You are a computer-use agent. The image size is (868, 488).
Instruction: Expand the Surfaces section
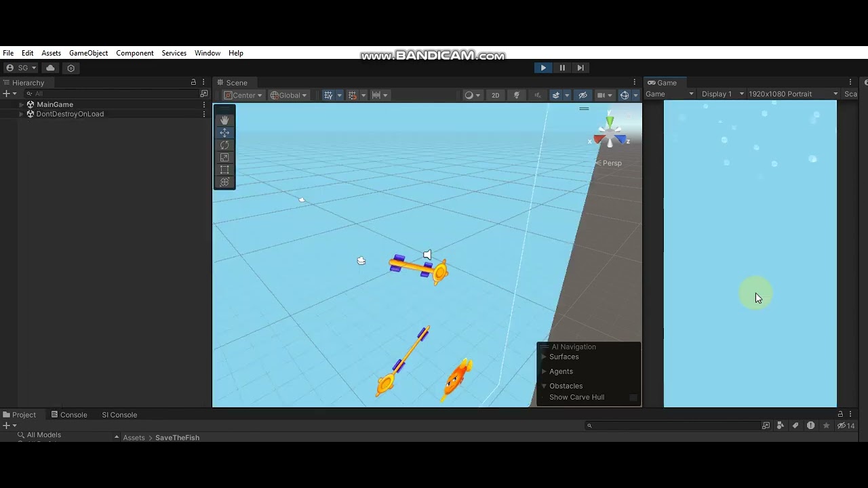544,357
